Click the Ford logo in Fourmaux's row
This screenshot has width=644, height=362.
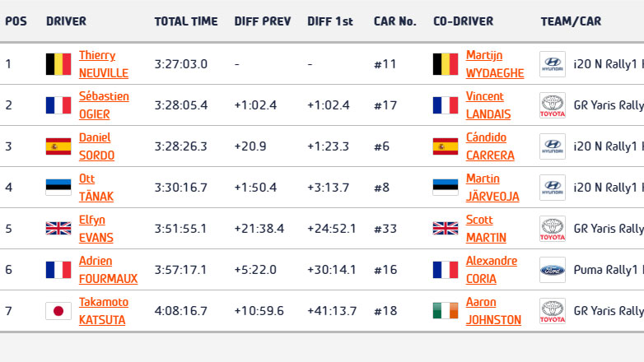pos(552,270)
